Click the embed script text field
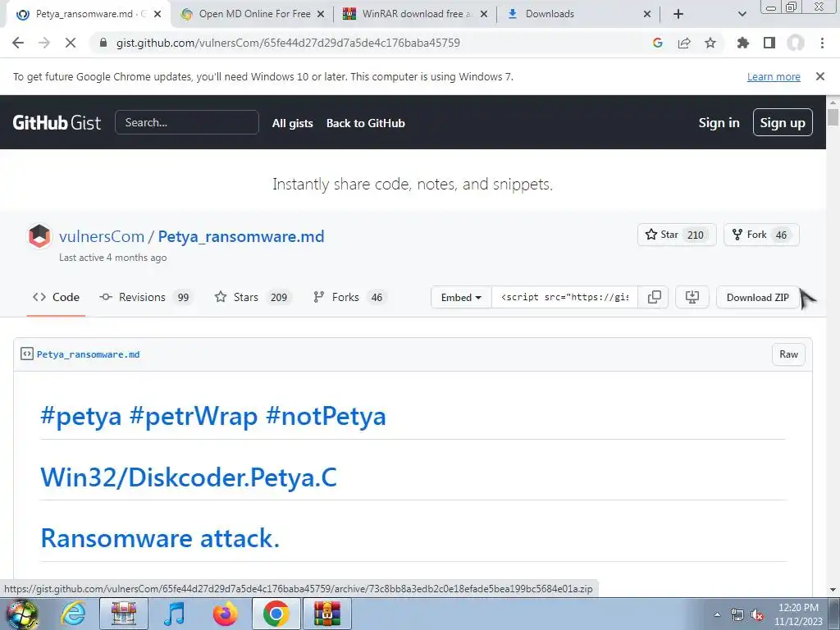 point(564,297)
